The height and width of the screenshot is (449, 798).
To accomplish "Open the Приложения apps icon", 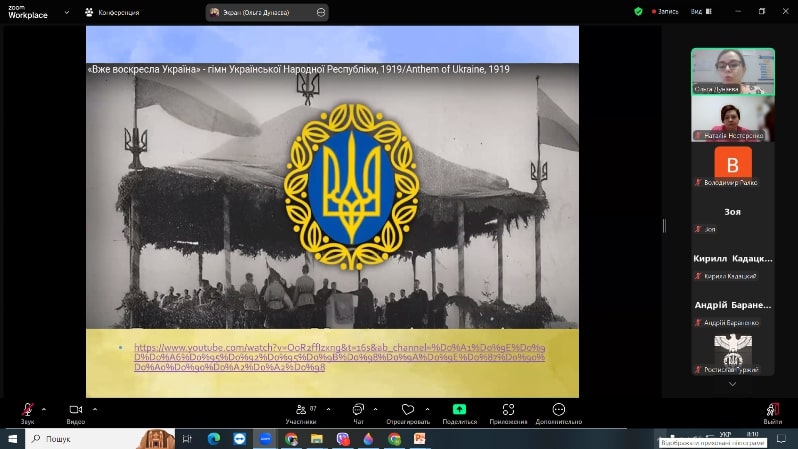I will tap(508, 409).
